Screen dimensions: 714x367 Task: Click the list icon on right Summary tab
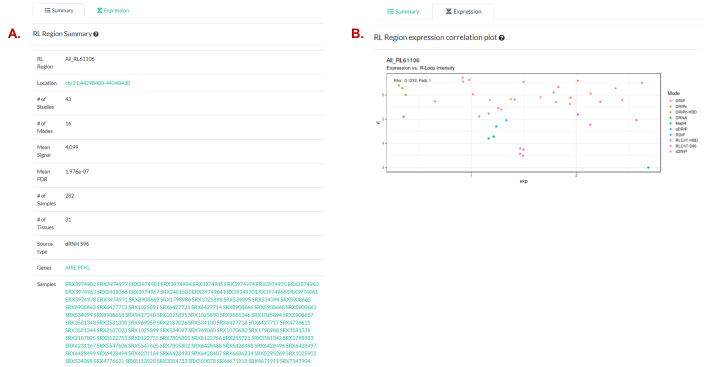[x=390, y=11]
